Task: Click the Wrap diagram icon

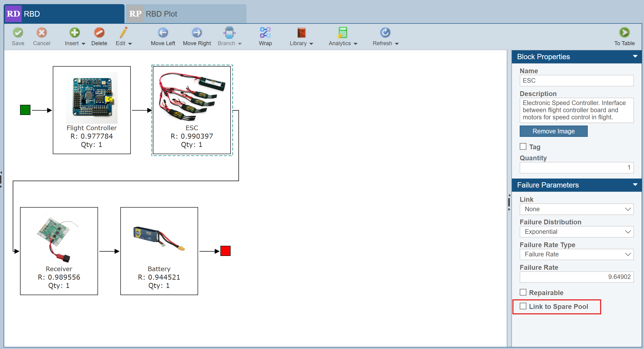Action: tap(265, 33)
